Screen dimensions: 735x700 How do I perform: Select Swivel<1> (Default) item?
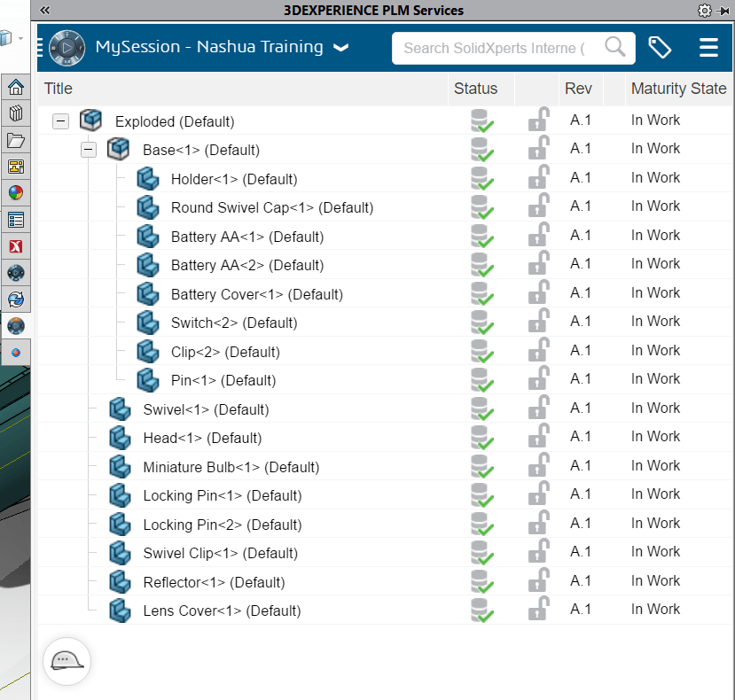coord(206,410)
